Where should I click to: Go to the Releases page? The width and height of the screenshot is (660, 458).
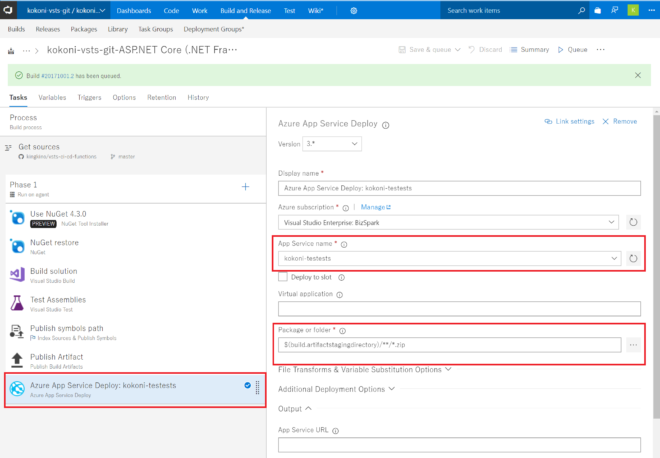coord(48,29)
